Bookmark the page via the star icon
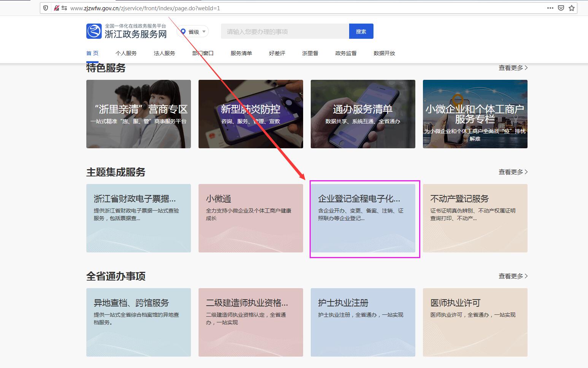 tap(572, 8)
